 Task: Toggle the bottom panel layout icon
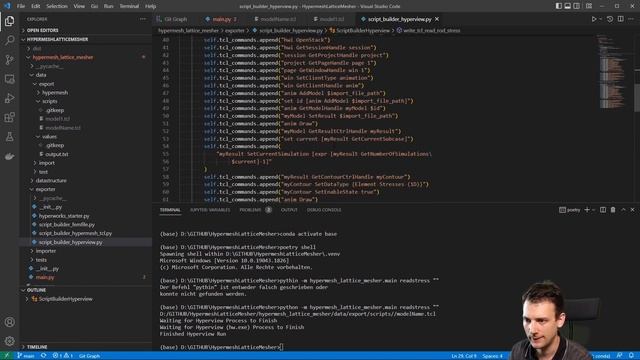point(568,6)
